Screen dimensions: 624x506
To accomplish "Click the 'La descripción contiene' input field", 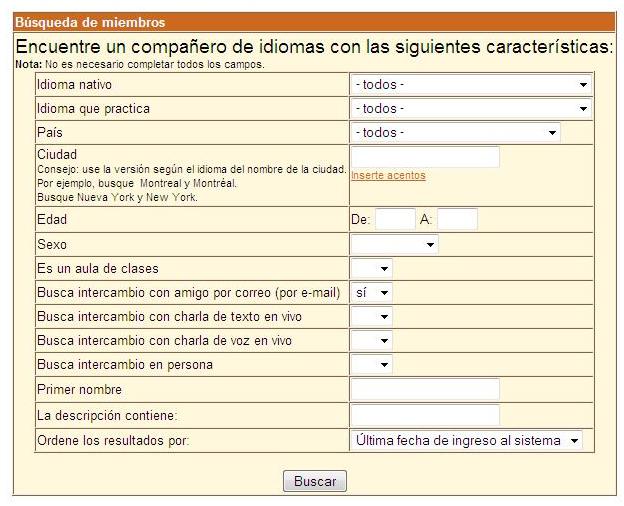I will point(425,415).
